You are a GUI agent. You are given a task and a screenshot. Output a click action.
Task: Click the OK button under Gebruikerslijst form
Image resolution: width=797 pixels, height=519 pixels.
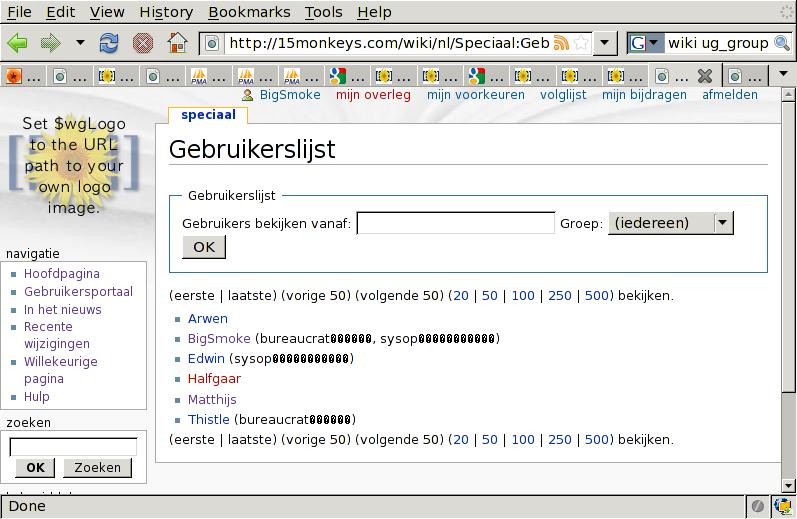[204, 247]
